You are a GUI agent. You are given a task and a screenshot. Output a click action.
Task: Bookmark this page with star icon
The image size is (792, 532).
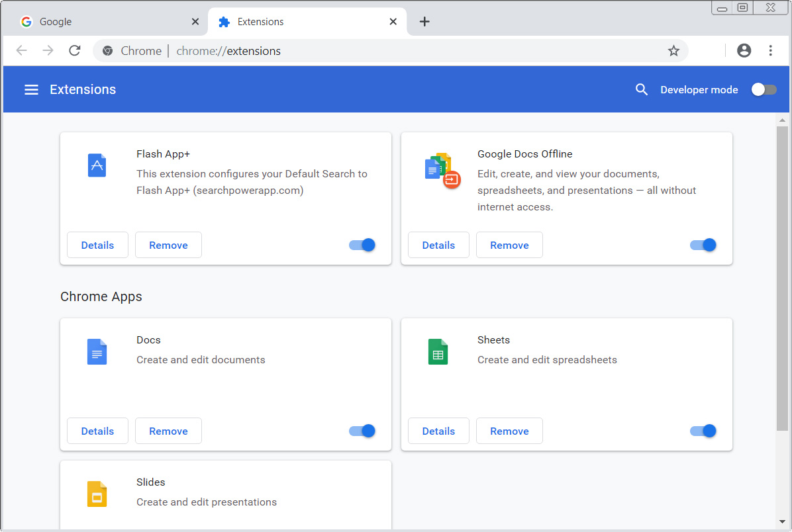tap(673, 51)
